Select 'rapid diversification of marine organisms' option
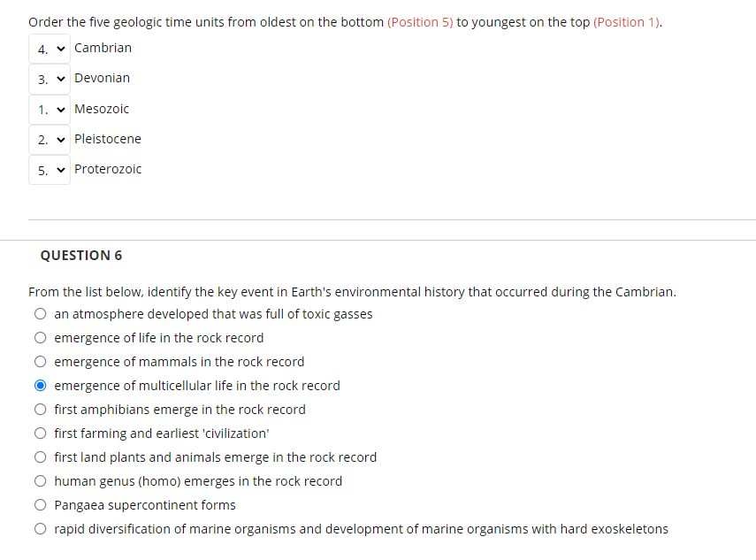Screen dimensions: 756x560 tap(41, 528)
